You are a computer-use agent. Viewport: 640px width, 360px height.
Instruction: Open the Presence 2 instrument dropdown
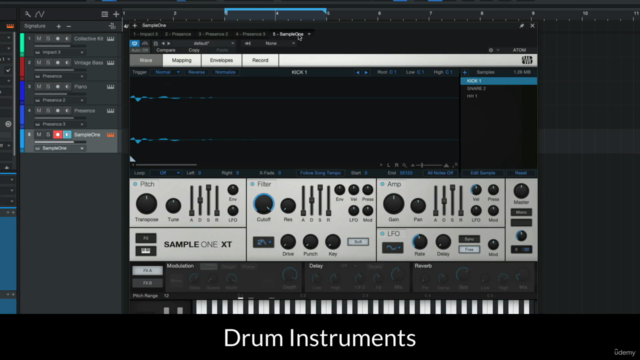point(60,100)
